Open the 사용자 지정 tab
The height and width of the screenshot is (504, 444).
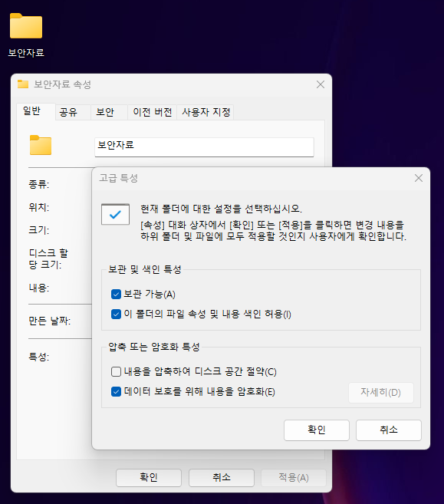(206, 112)
